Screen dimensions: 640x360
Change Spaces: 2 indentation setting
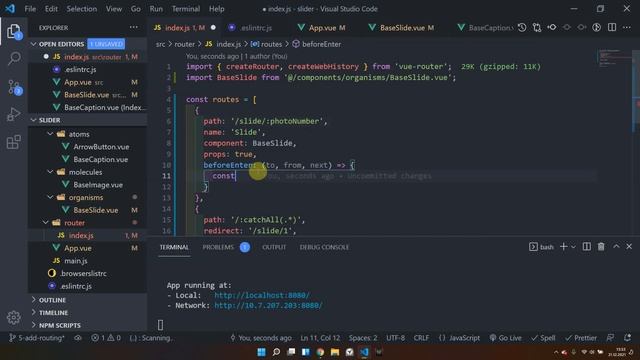coord(363,338)
